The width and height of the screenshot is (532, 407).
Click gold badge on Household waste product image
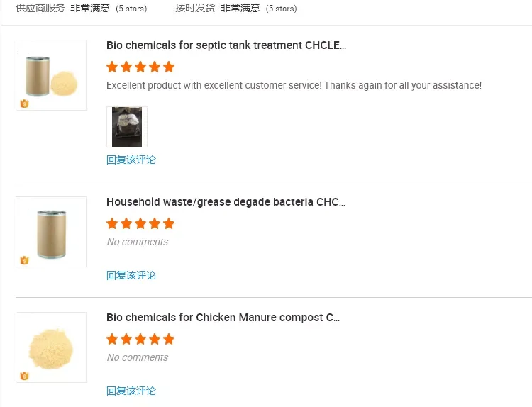click(24, 260)
